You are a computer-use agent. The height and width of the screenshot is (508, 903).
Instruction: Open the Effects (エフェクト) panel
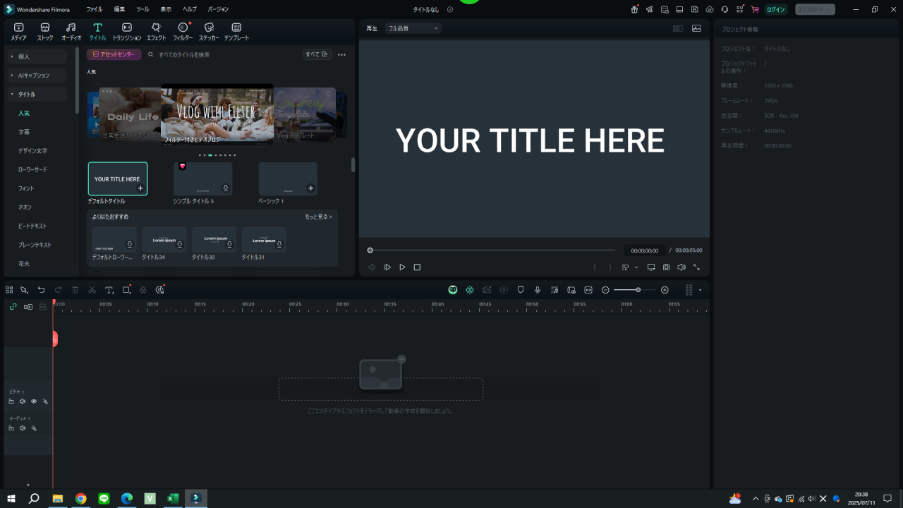pos(156,31)
